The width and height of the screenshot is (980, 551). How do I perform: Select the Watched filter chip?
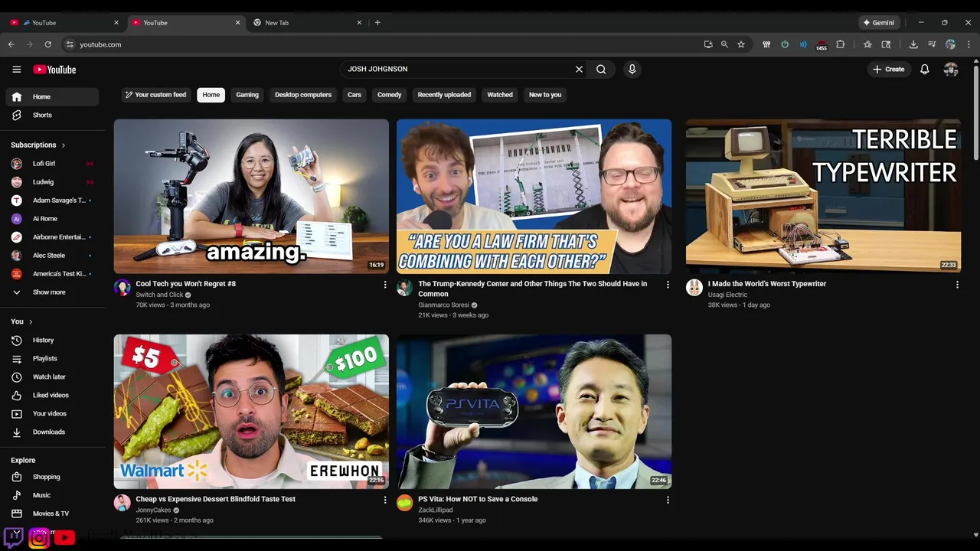pos(500,95)
